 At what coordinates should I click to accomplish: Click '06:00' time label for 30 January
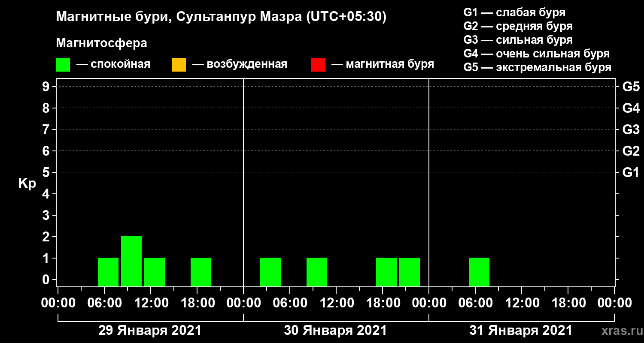pos(290,303)
